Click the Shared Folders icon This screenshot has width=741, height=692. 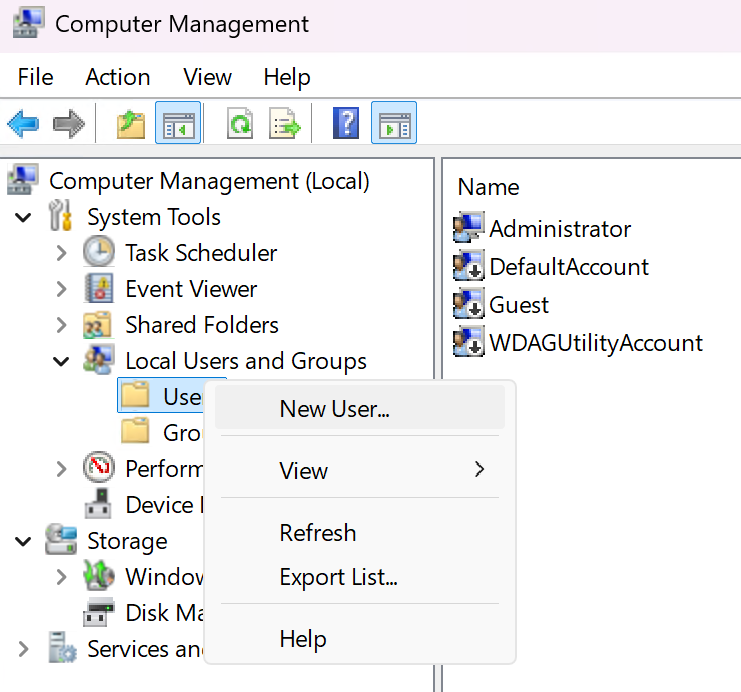coord(97,324)
